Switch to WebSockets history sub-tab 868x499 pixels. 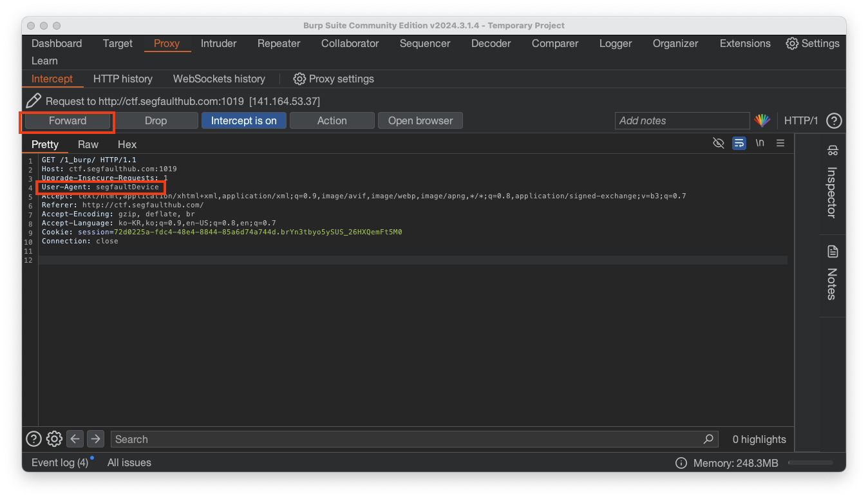[219, 79]
